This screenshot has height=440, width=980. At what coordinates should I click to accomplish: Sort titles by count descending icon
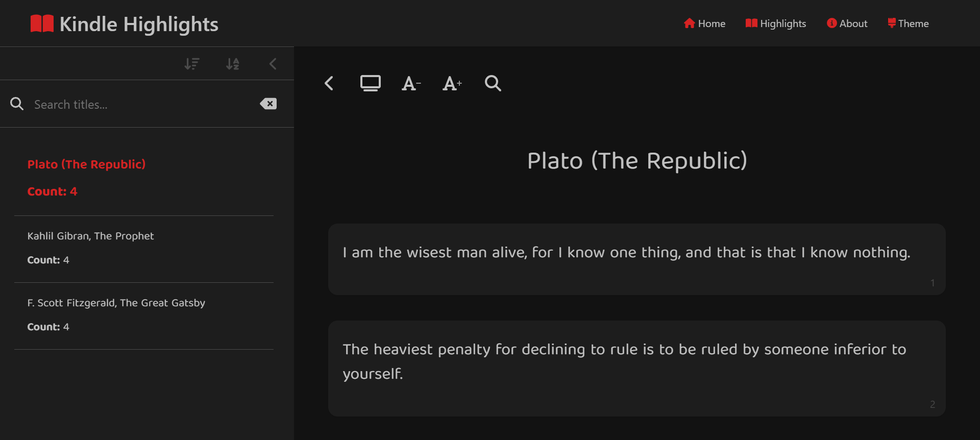coord(192,64)
